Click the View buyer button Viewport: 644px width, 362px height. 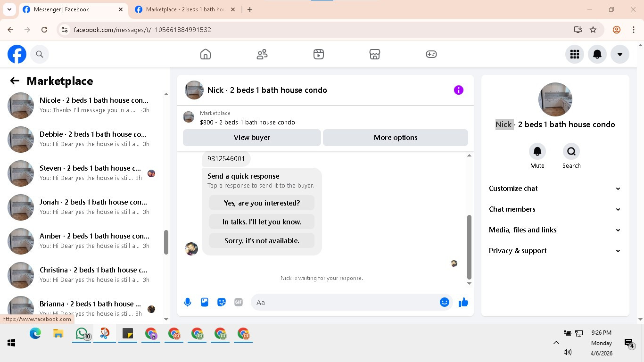coord(252,138)
